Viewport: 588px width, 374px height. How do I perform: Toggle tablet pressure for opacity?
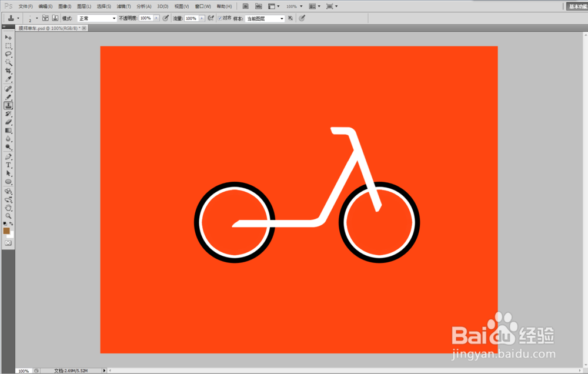pos(165,18)
